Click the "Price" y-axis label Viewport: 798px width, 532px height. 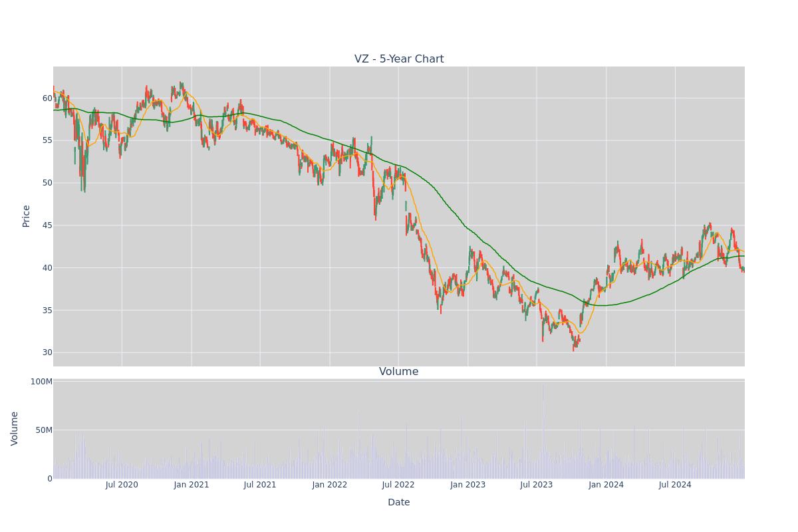click(x=27, y=216)
